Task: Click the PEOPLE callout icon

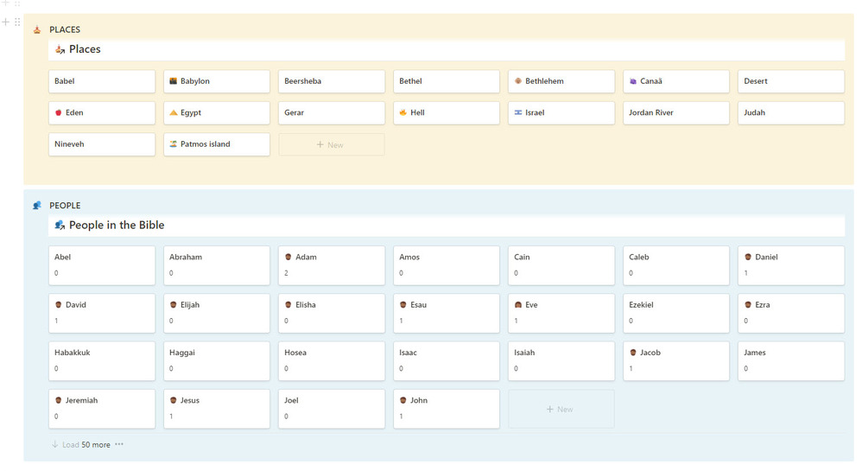Action: coord(37,206)
